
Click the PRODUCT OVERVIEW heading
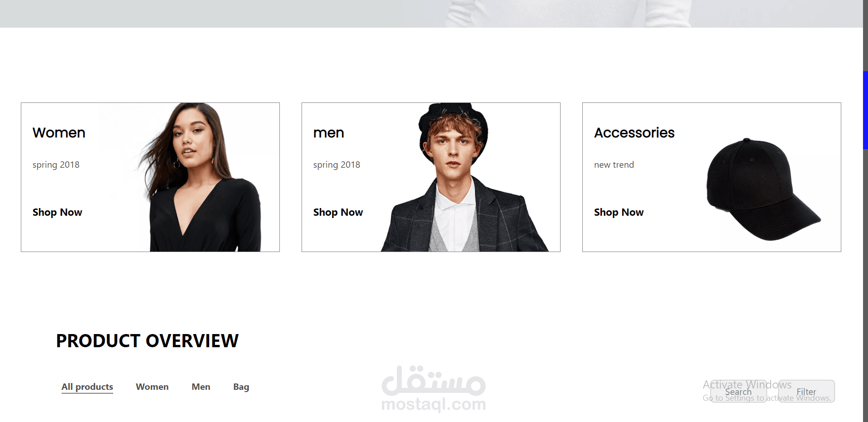(x=147, y=341)
